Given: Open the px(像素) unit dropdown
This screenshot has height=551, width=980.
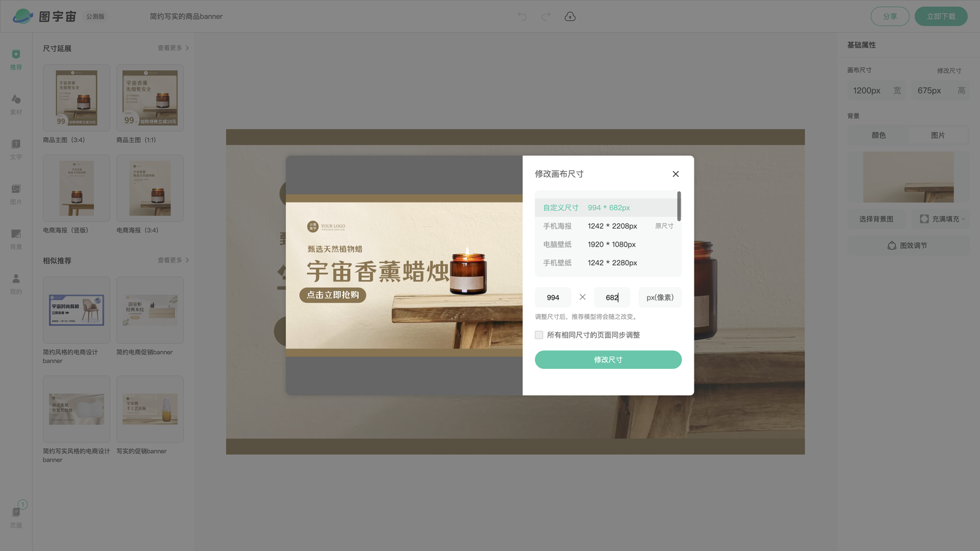Looking at the screenshot, I should click(x=660, y=297).
